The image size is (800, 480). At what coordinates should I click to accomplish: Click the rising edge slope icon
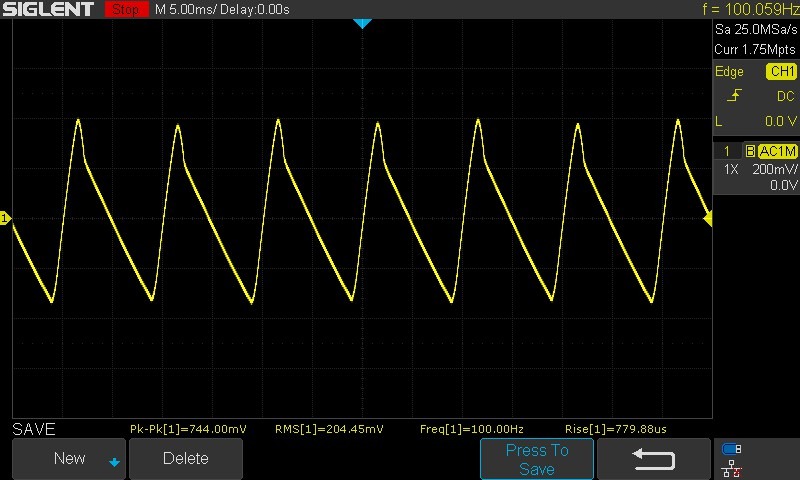click(734, 95)
